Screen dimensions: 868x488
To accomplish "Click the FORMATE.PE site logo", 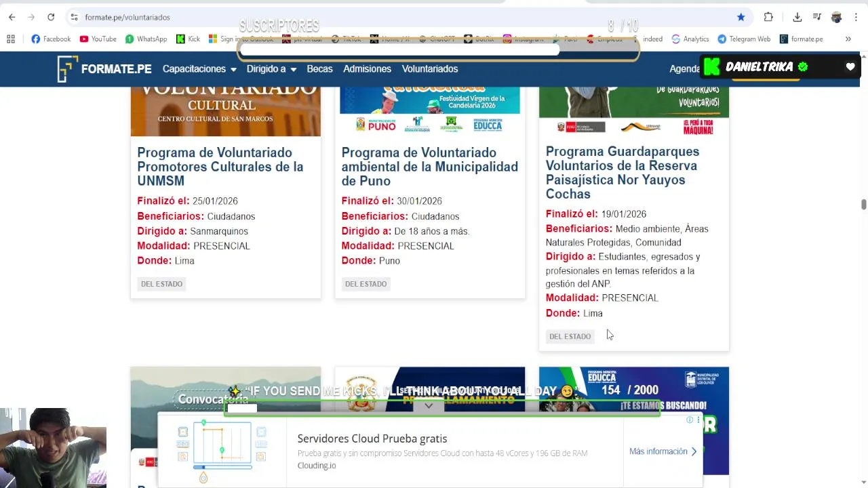I will coord(104,69).
